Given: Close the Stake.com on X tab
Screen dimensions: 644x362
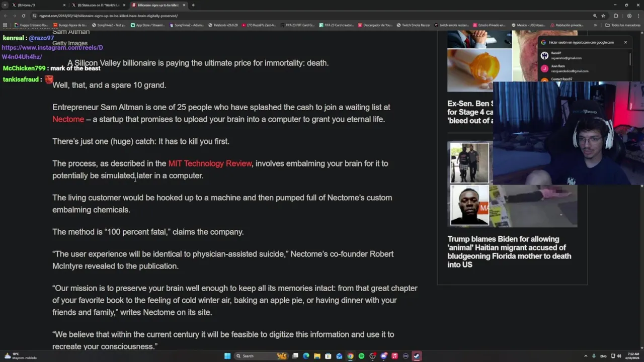Looking at the screenshot, I should click(124, 5).
